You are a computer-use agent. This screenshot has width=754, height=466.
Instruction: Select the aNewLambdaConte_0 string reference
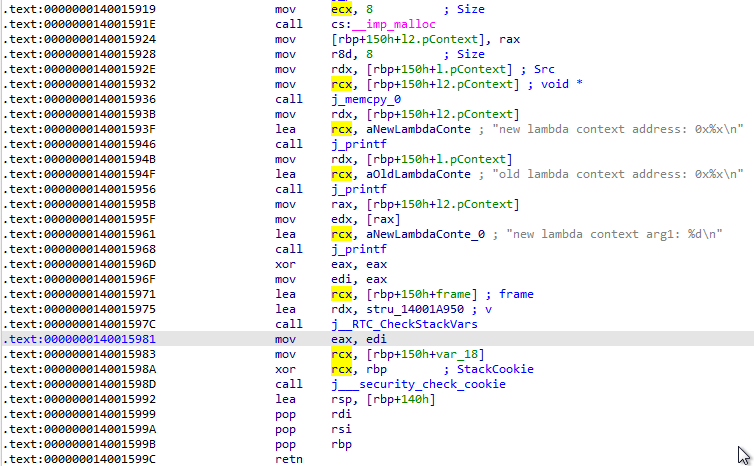point(421,234)
